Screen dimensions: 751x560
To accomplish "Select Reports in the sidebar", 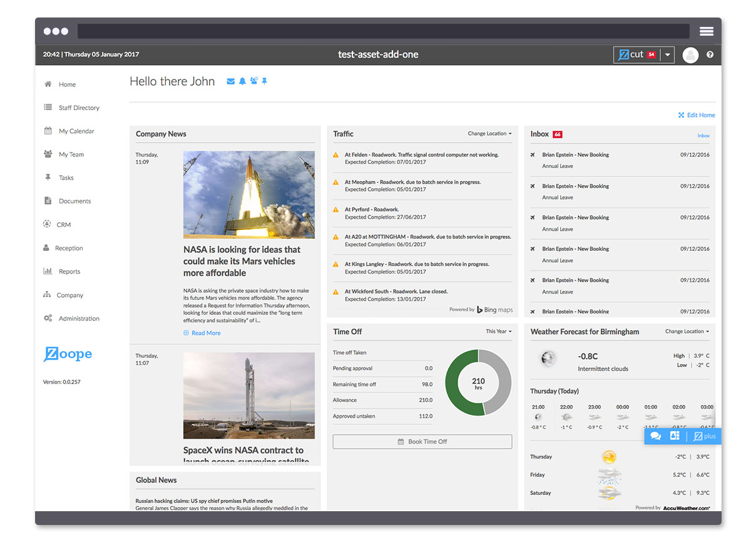I will pyautogui.click(x=69, y=272).
